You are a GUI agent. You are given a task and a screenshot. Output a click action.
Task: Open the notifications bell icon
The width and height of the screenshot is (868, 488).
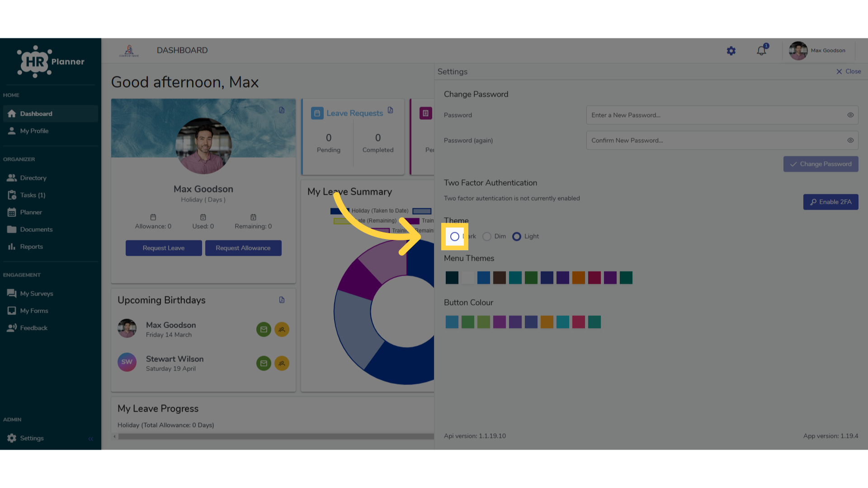[x=762, y=50]
